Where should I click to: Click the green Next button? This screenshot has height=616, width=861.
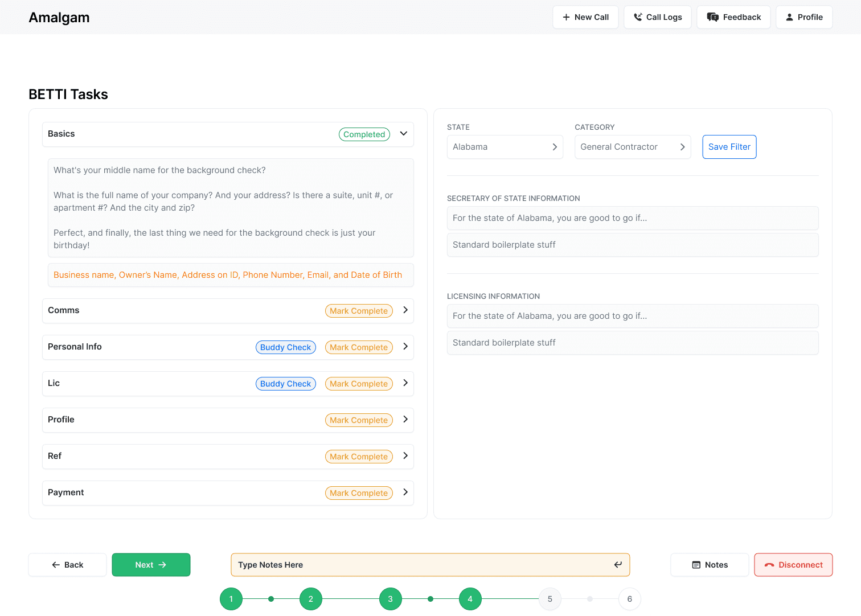pyautogui.click(x=151, y=565)
